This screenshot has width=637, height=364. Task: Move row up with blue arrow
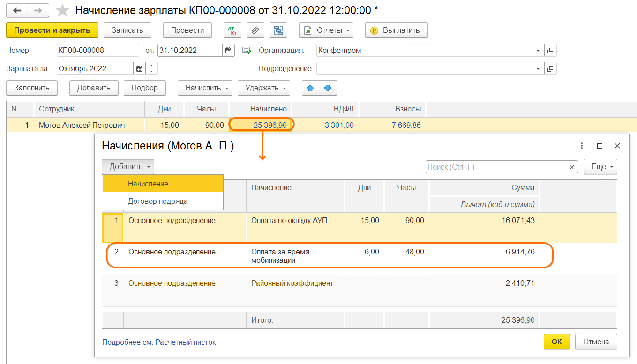pyautogui.click(x=310, y=88)
